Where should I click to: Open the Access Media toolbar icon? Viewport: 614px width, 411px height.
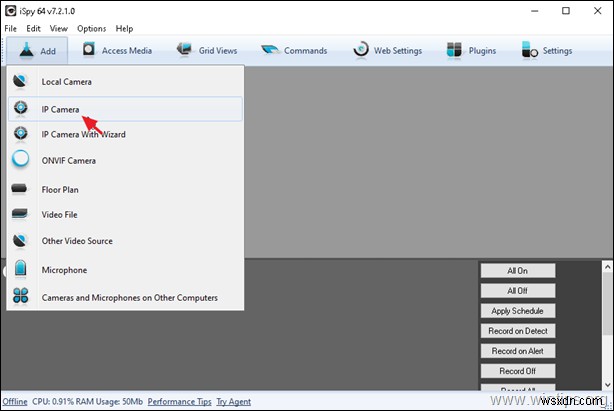(89, 50)
